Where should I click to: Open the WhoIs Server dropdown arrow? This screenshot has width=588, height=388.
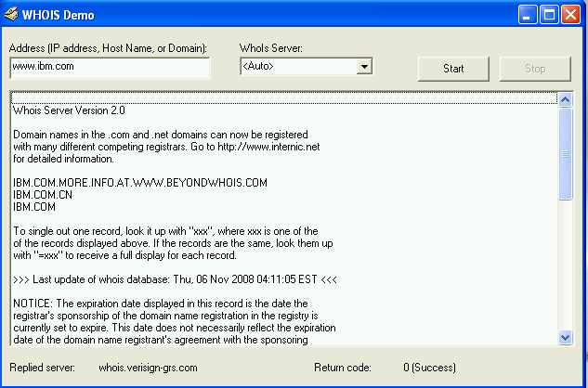point(364,67)
